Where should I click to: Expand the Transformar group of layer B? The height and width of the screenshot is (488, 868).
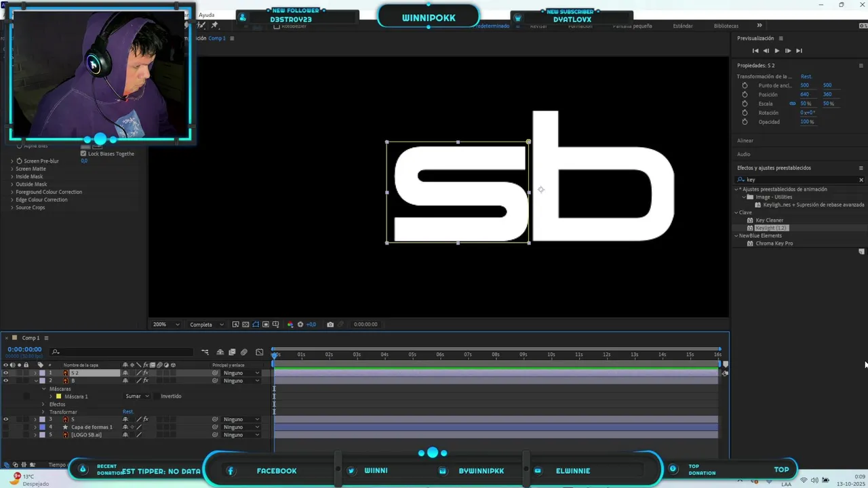[x=43, y=412]
